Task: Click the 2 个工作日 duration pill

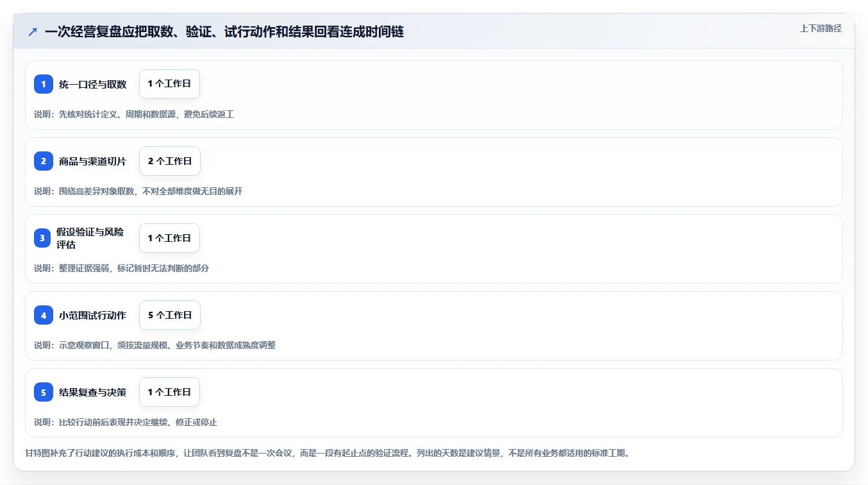Action: click(x=170, y=161)
